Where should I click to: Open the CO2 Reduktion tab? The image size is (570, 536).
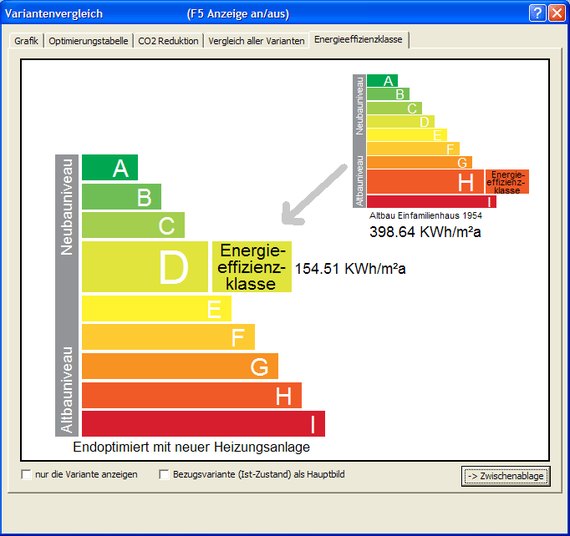[168, 41]
